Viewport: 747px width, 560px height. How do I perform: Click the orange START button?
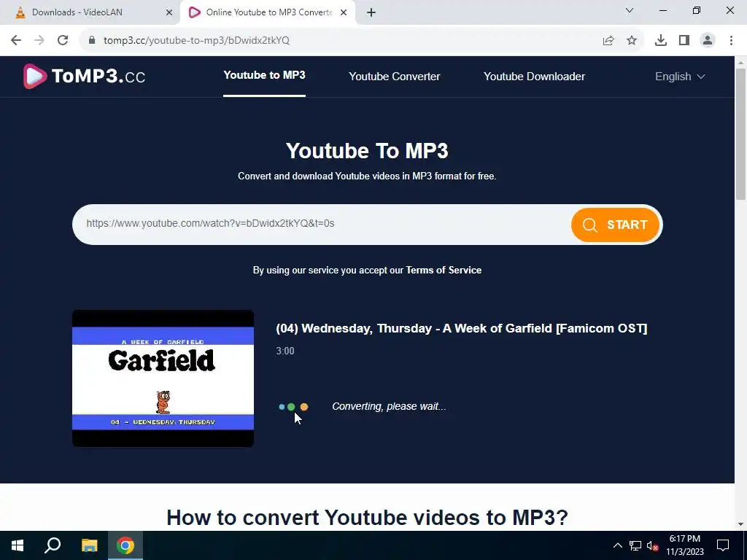point(615,225)
